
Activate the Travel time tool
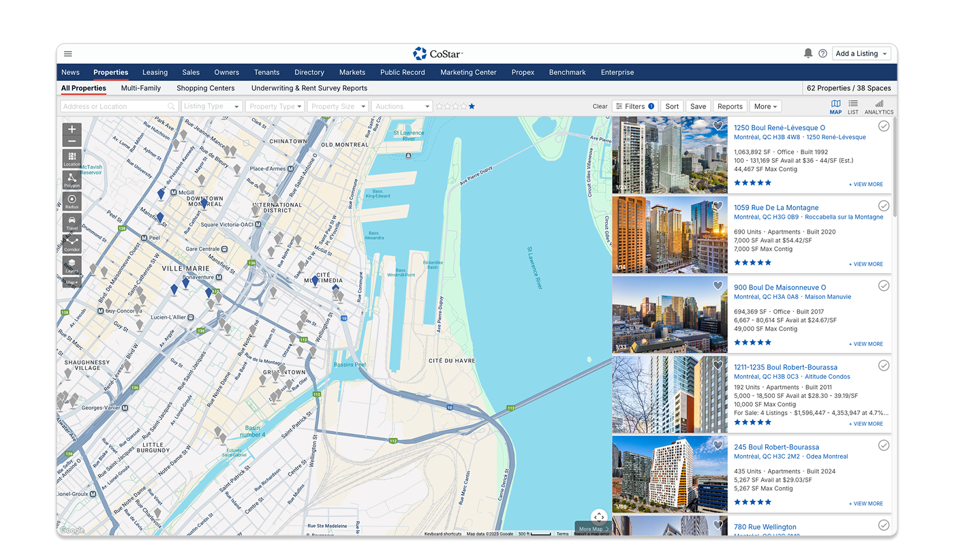(72, 223)
